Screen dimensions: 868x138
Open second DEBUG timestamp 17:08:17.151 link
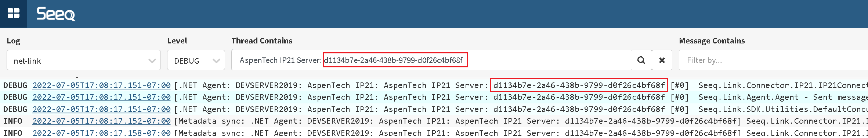coord(101,97)
